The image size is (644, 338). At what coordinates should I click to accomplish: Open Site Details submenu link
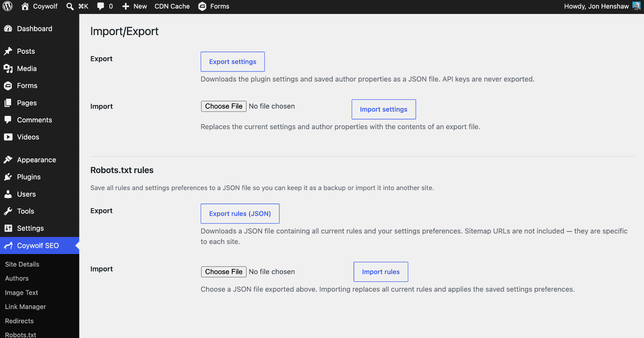22,264
